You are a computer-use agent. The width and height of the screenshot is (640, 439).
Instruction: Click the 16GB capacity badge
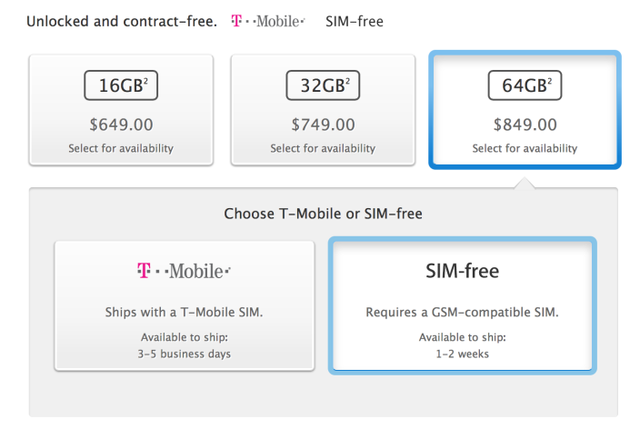[122, 85]
